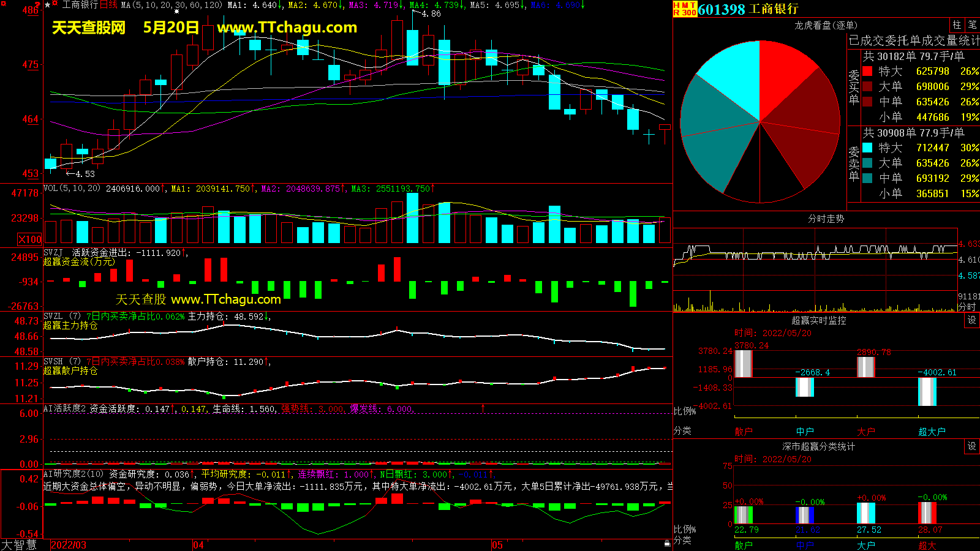Open 设 settings for 超赢实时监控
Screen dimensions: 980x551
[x=971, y=320]
